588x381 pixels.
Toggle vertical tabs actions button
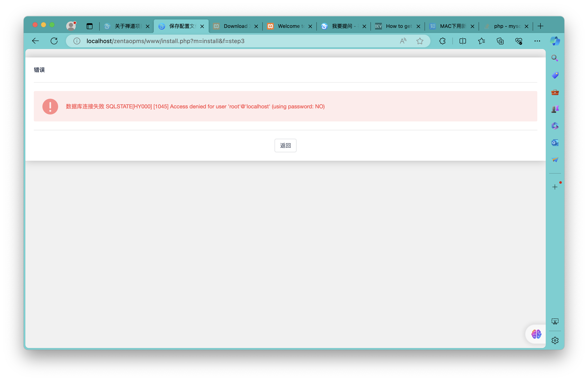point(89,26)
